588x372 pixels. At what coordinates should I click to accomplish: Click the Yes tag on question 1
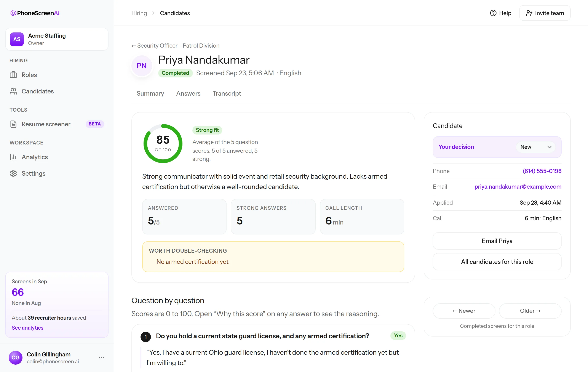click(398, 336)
